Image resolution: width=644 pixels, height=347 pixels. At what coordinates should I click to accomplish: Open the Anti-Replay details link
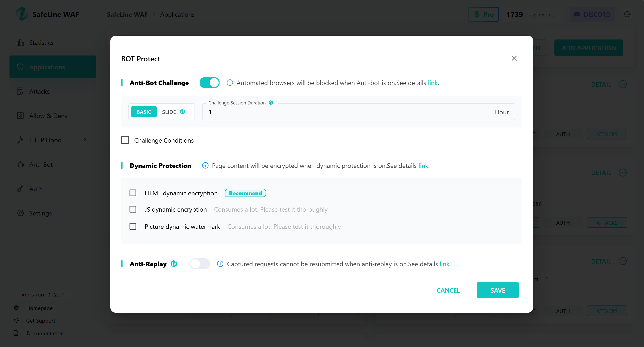444,264
